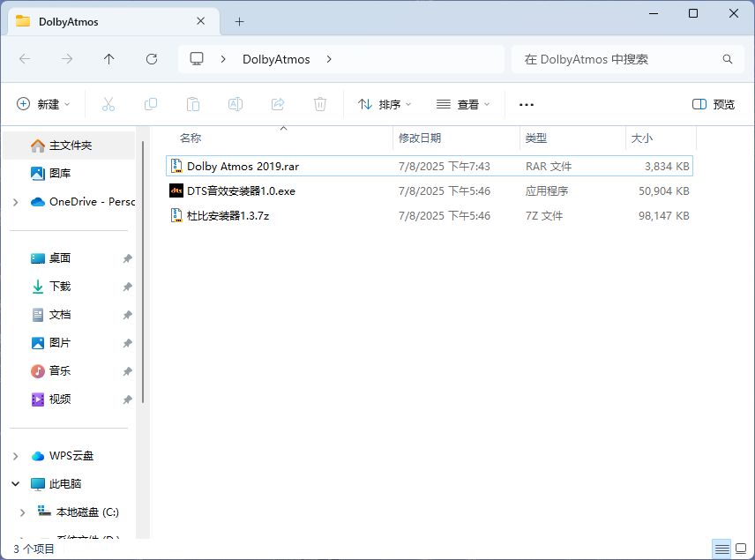This screenshot has height=560, width=755.
Task: Open the 新建 dropdown menu
Action: point(43,104)
